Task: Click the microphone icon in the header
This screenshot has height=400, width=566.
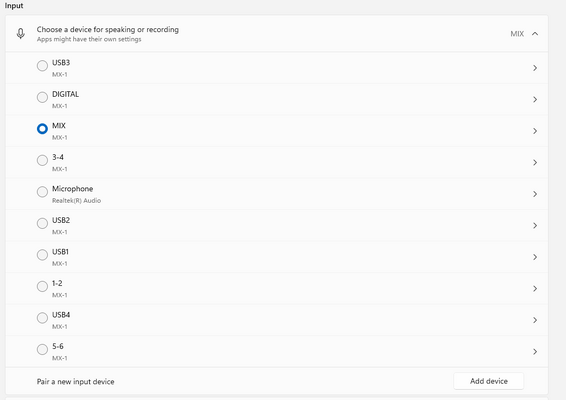Action: 21,34
